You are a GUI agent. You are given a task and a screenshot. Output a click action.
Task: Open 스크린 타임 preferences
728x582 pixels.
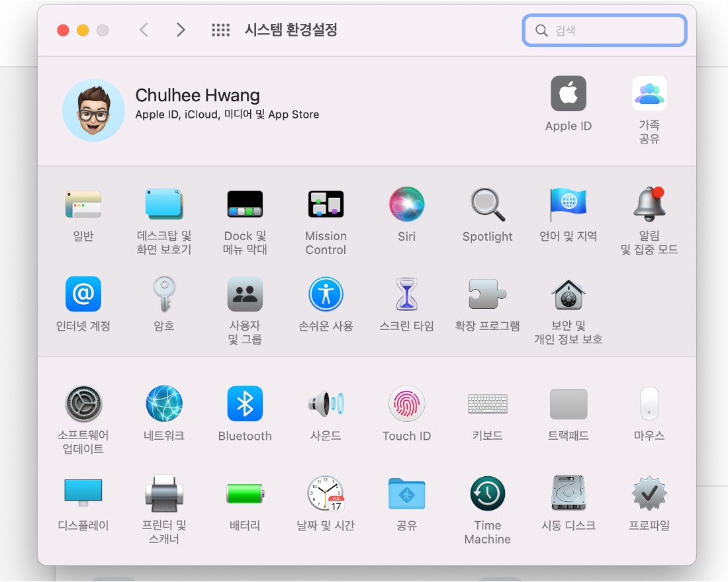click(x=406, y=294)
